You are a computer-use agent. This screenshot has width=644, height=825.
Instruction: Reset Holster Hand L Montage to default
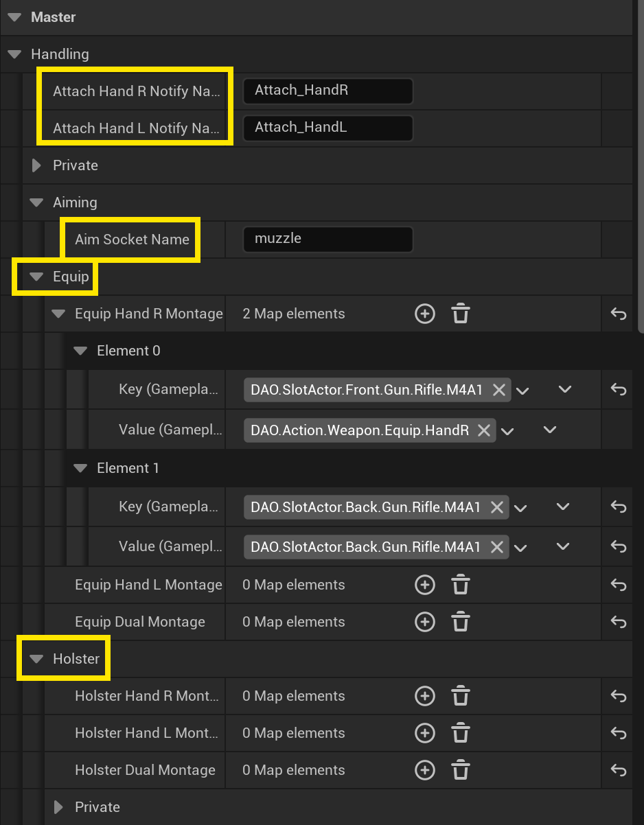point(618,734)
